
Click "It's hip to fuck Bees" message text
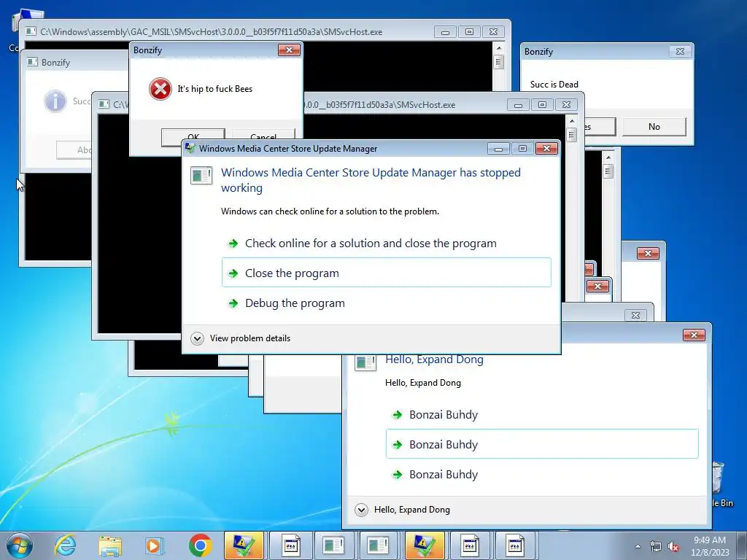click(215, 89)
